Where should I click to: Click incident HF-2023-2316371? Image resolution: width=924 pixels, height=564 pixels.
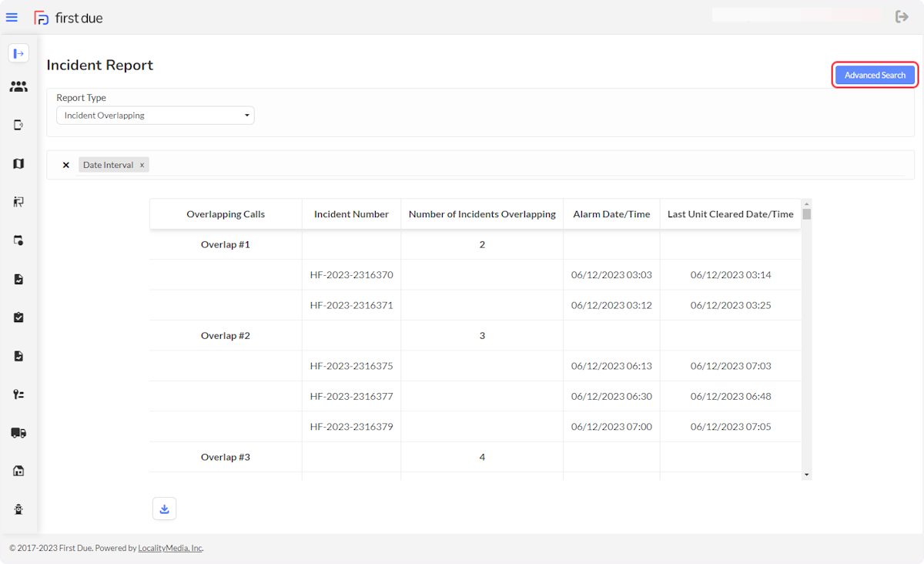[351, 305]
